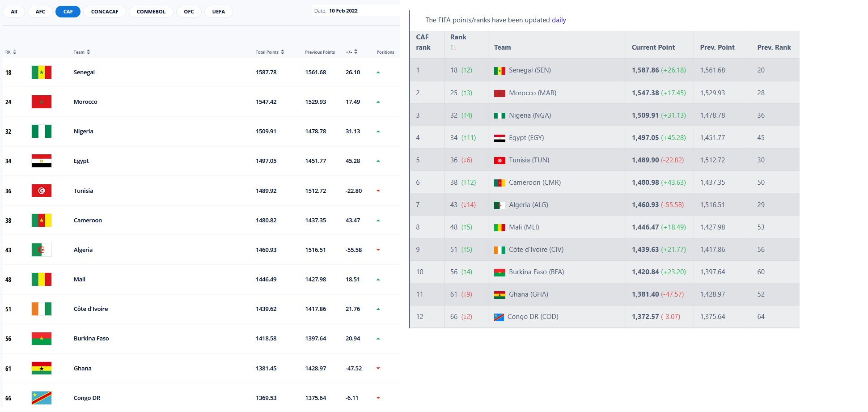Select Congo DR prev. rank 64
Screen dimensions: 868x412
click(x=761, y=316)
